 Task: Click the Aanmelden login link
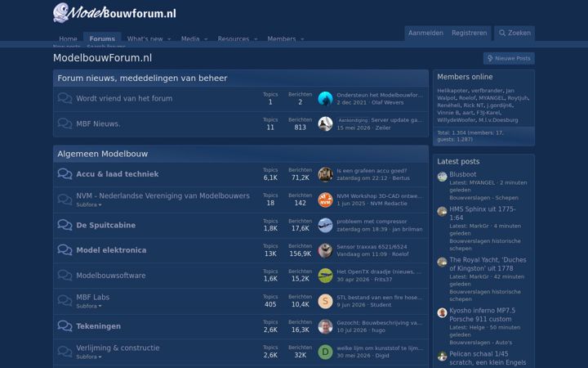tap(425, 33)
